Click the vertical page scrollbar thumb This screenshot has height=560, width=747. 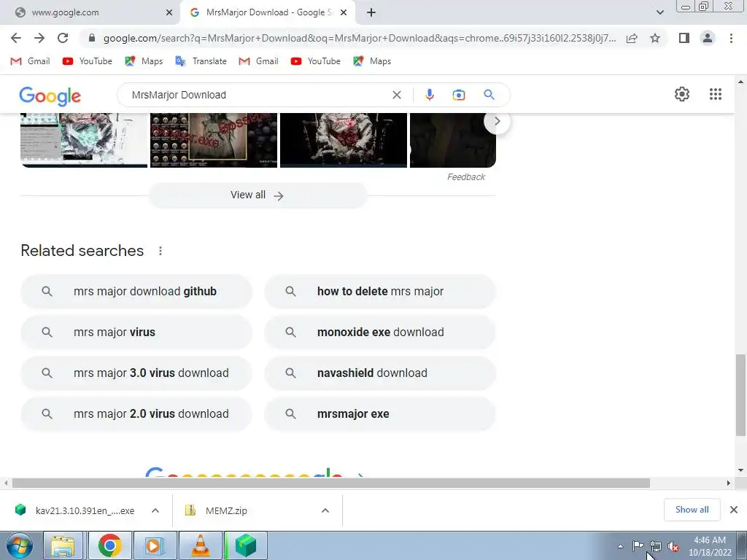click(740, 394)
